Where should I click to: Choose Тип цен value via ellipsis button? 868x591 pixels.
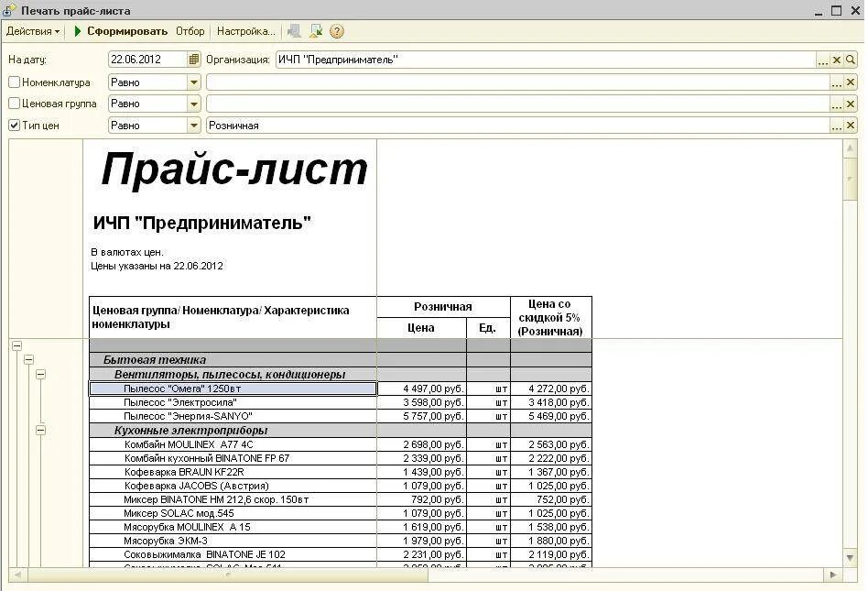837,126
